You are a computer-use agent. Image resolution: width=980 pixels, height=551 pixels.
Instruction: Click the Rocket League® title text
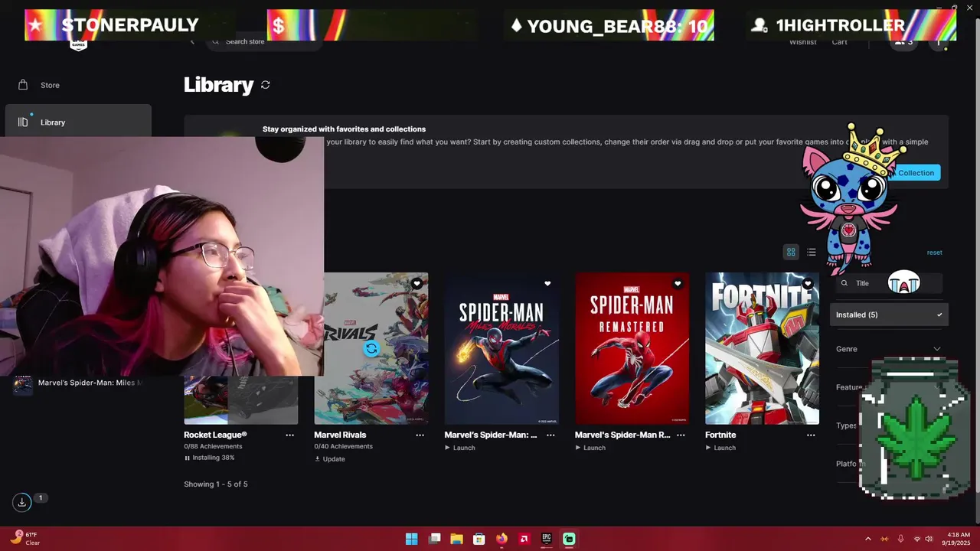[x=215, y=435]
